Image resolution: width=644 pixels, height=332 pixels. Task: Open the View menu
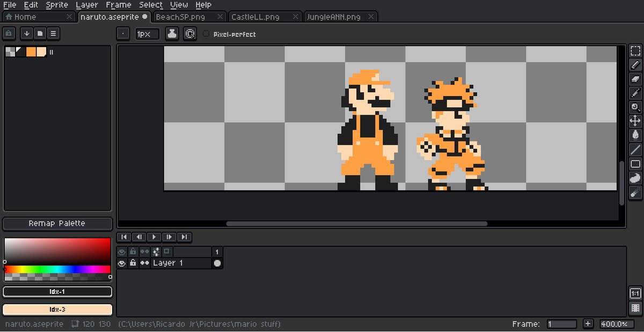[x=179, y=5]
